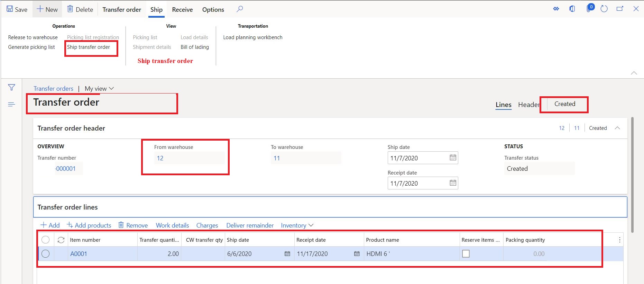Tick the Reserve items checkbox
The image size is (644, 284).
pos(466,254)
